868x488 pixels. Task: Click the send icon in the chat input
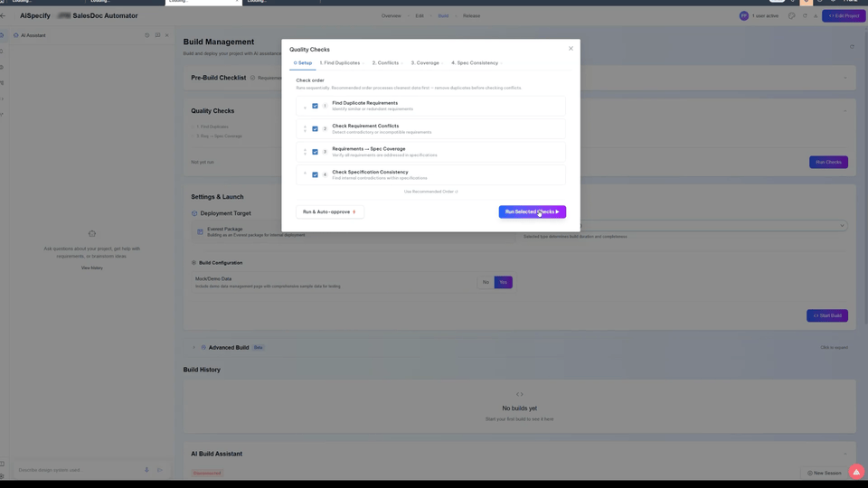[x=160, y=470]
